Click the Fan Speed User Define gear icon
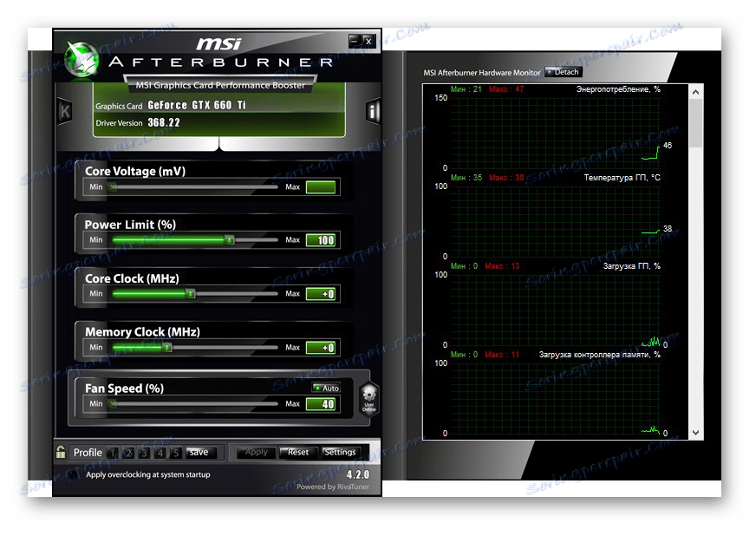 click(369, 399)
